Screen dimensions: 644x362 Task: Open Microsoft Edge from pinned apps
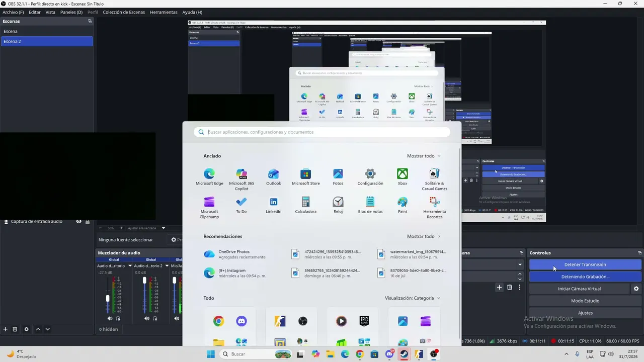coord(209,177)
